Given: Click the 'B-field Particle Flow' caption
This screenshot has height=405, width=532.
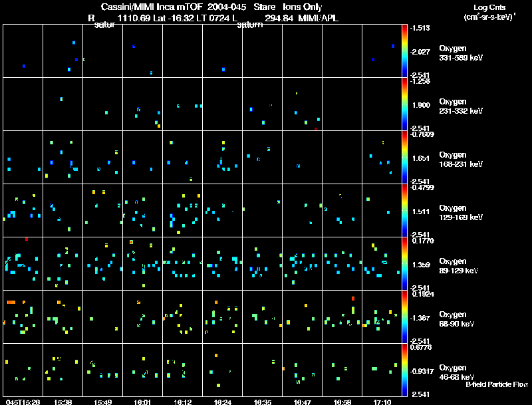Looking at the screenshot, I should point(497,384).
